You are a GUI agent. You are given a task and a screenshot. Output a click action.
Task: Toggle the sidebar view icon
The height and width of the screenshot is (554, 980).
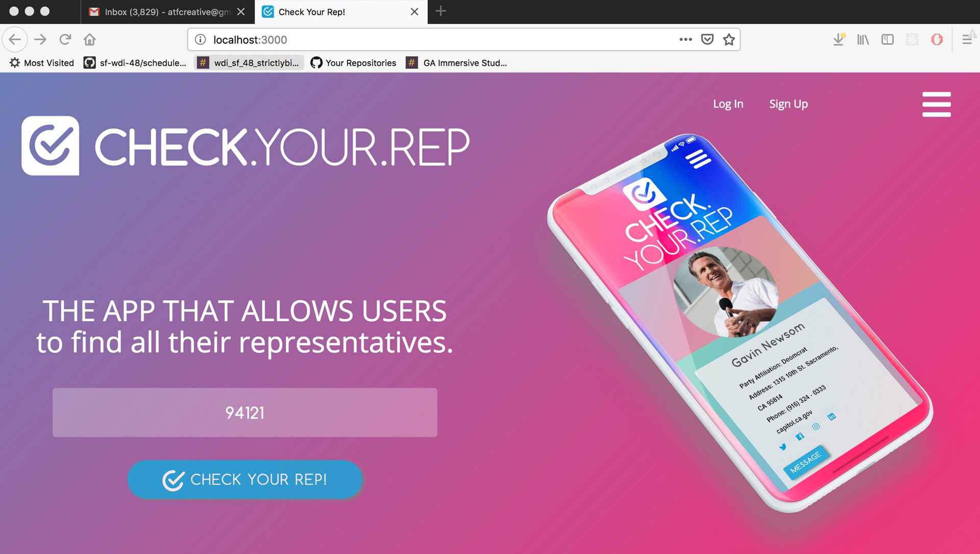pos(888,39)
